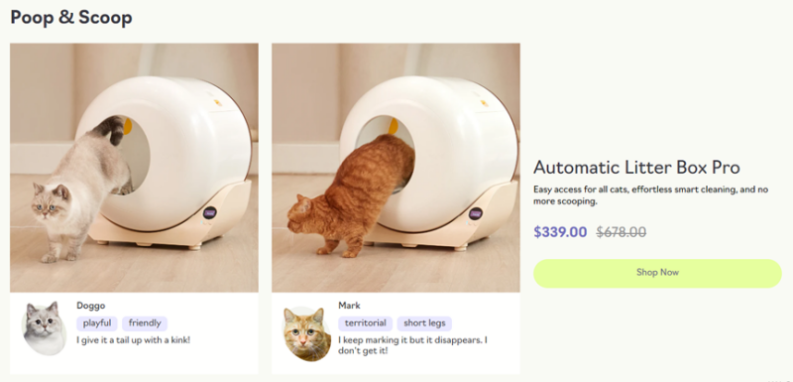Click the Doggo reviewer name
This screenshot has height=382, width=793.
coord(91,306)
